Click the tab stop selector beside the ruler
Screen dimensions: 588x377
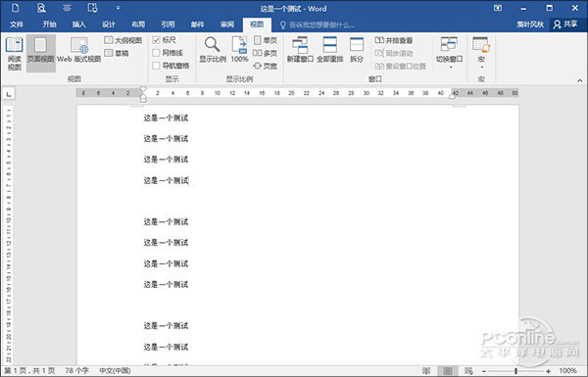click(9, 93)
